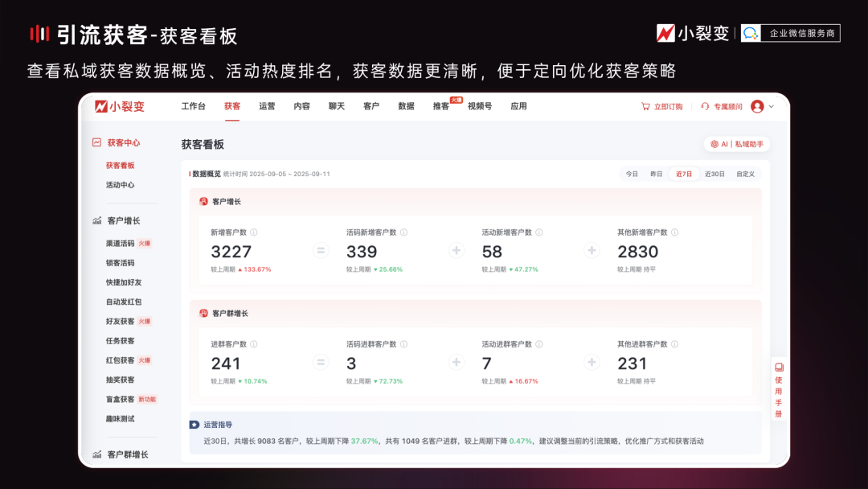Click the 客户增长 sidebar section icon

pos(97,220)
